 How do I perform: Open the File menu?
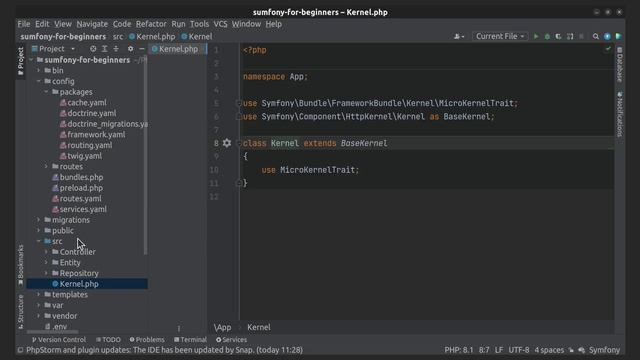click(24, 24)
